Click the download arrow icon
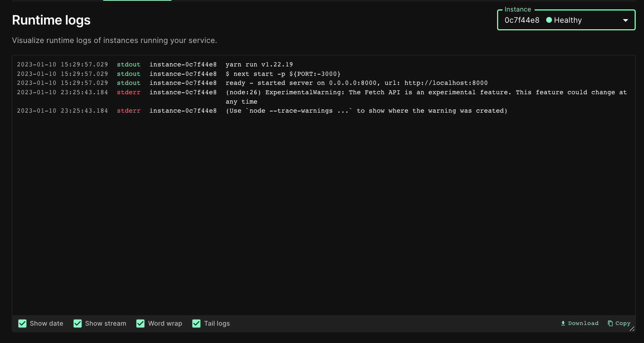The width and height of the screenshot is (644, 343). (563, 323)
